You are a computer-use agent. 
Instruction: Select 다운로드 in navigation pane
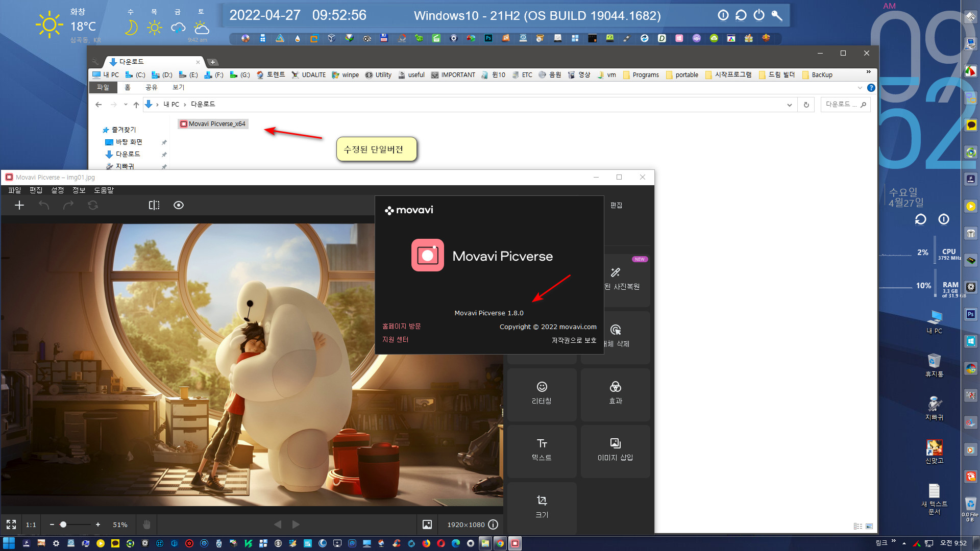coord(128,154)
